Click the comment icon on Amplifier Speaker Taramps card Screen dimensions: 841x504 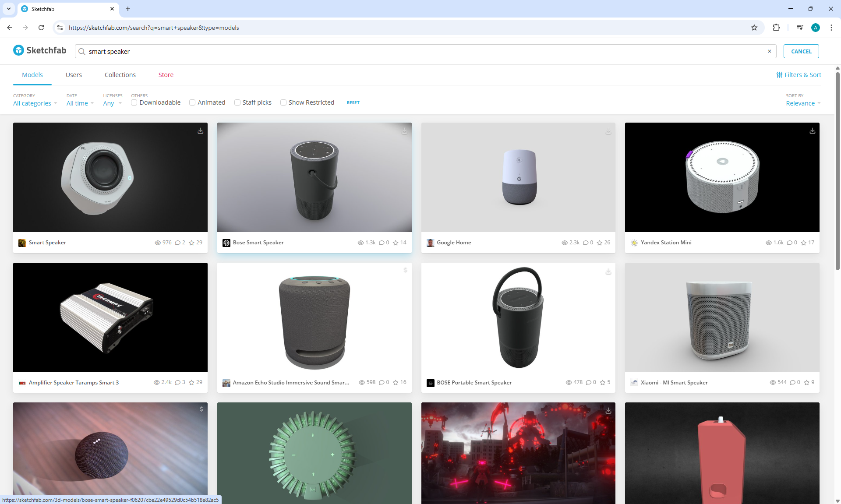pyautogui.click(x=178, y=383)
